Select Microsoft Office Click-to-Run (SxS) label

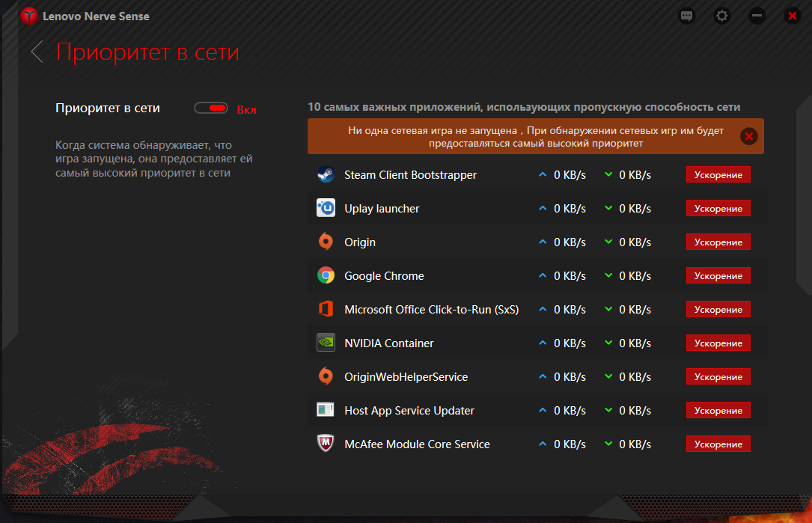point(431,310)
